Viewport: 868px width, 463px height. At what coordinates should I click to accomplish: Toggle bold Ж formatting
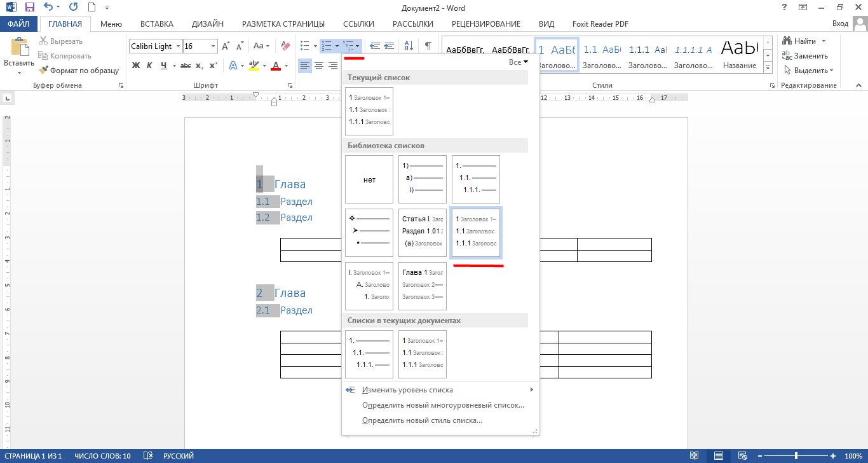tap(136, 66)
